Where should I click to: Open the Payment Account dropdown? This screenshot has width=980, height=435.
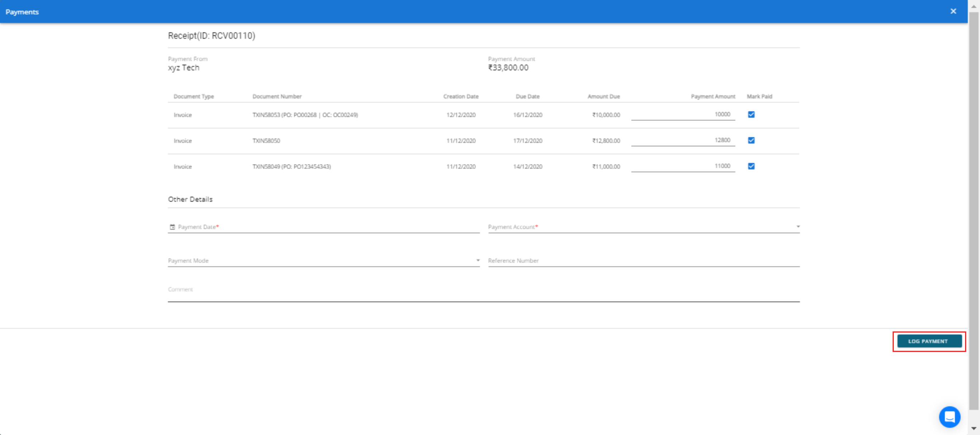(644, 227)
